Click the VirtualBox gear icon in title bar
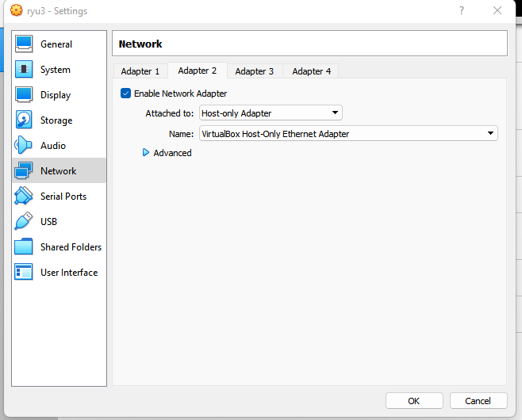This screenshot has width=522, height=420. 17,10
